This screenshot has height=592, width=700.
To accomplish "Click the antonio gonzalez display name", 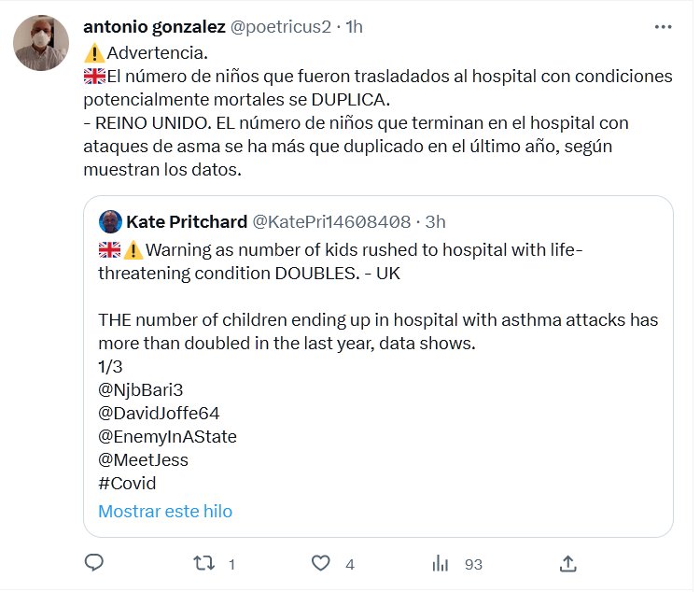I will [153, 27].
